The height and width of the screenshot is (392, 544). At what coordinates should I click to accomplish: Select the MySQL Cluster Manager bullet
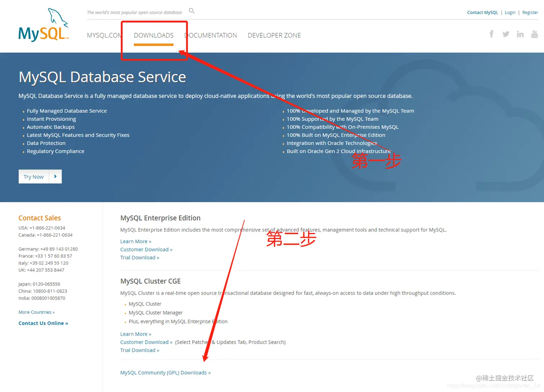[155, 313]
